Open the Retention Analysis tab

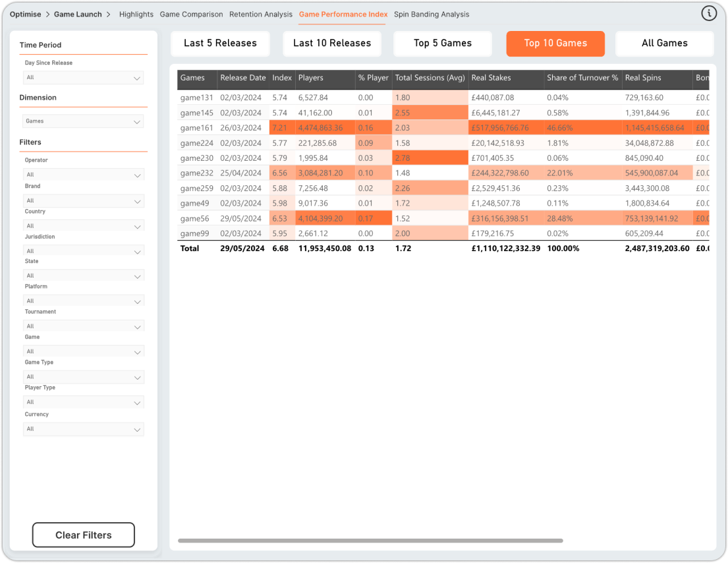pyautogui.click(x=260, y=15)
